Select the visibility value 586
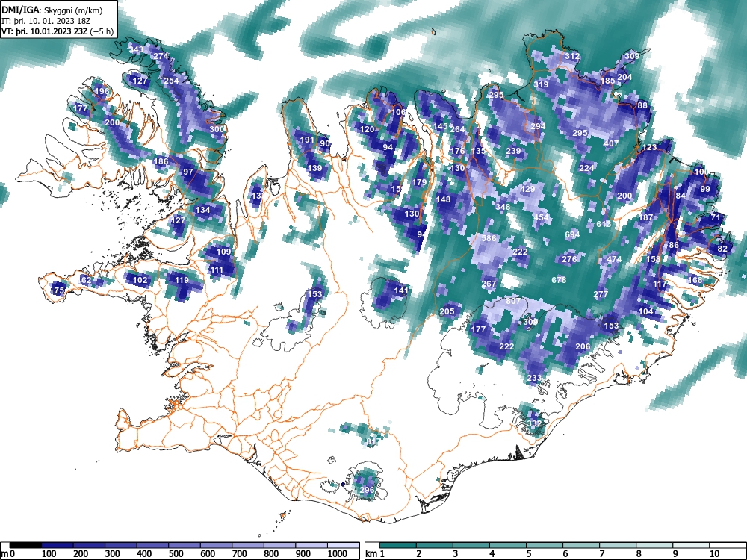747x560 pixels. (x=489, y=238)
